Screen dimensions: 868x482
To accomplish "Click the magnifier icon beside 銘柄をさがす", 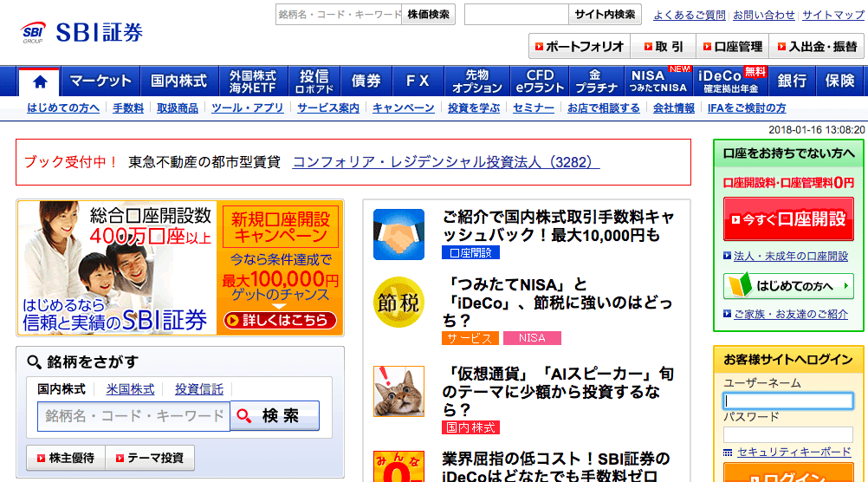I will click(x=35, y=362).
